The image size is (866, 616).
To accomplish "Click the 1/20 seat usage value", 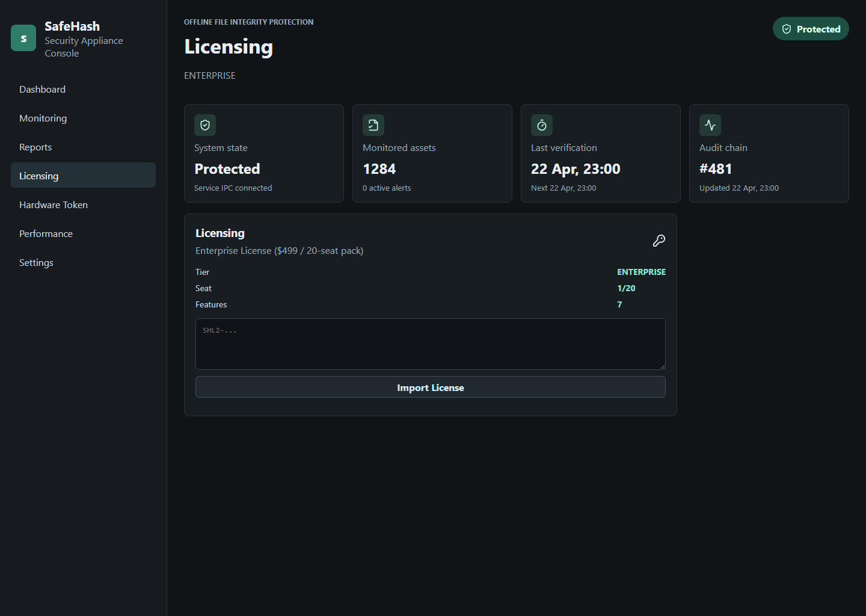I will 626,288.
